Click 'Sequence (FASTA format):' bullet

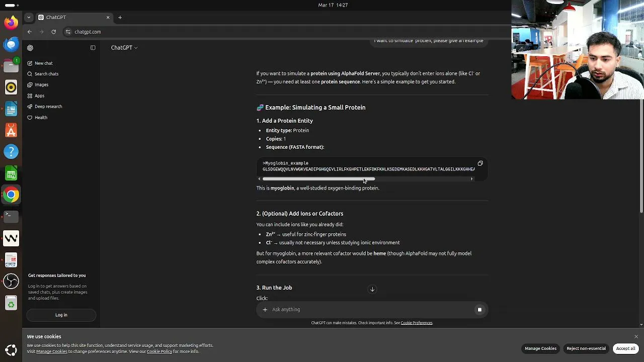click(295, 147)
